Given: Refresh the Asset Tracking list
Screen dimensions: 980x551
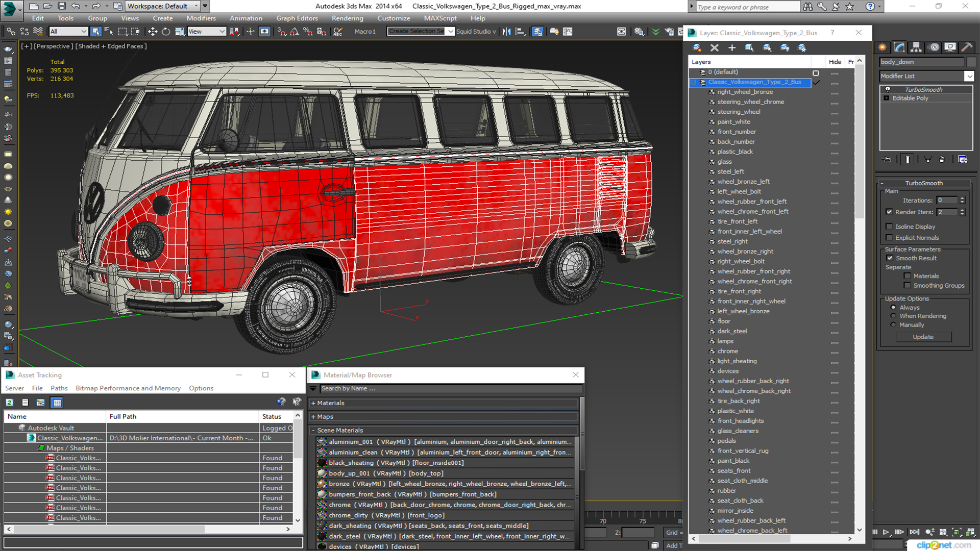Looking at the screenshot, I should point(10,403).
